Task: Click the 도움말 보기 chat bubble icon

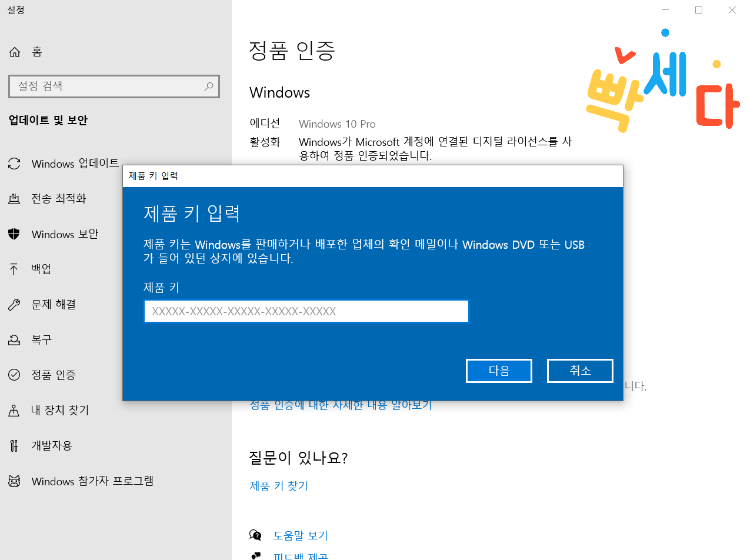Action: (256, 535)
